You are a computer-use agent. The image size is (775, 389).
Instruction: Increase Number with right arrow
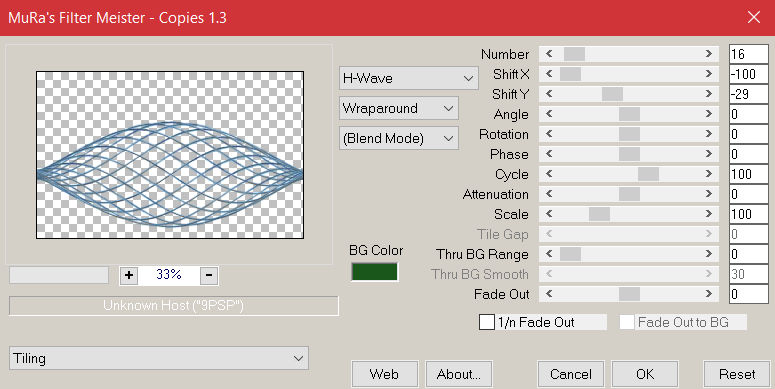click(709, 54)
